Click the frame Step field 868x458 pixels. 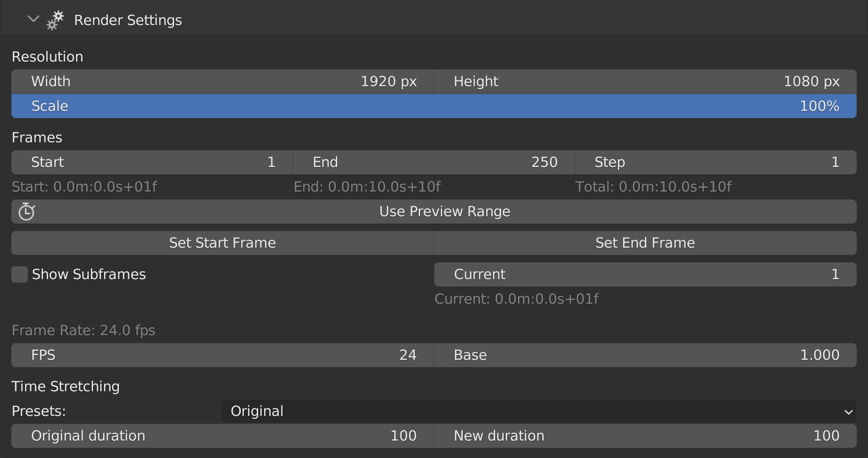(x=715, y=162)
